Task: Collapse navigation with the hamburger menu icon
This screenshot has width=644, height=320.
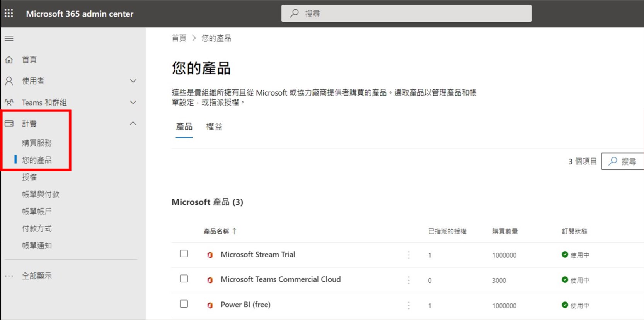Action: [9, 38]
